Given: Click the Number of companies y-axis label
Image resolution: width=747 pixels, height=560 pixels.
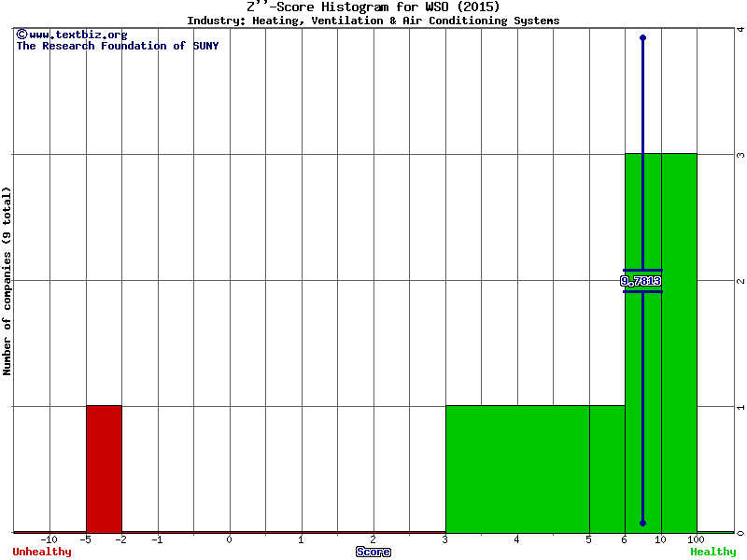Looking at the screenshot, I should pyautogui.click(x=7, y=281).
